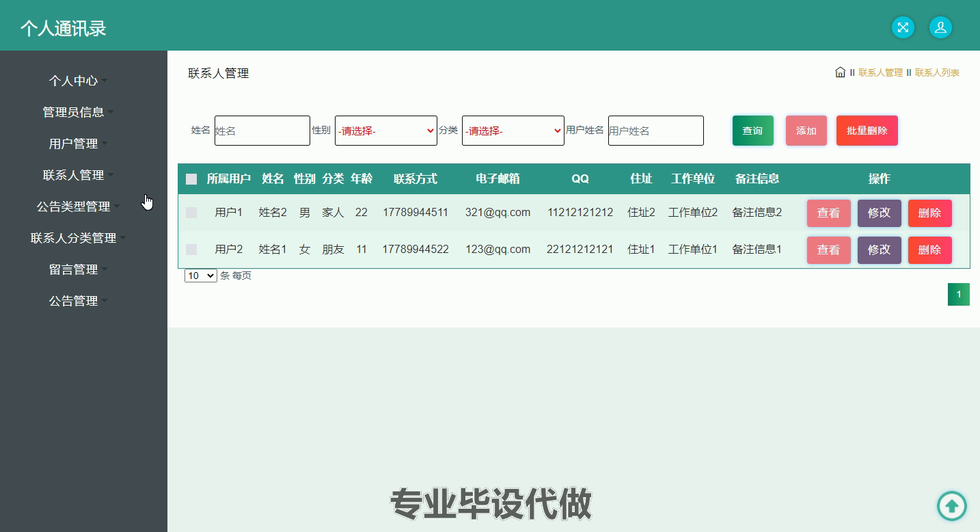This screenshot has width=980, height=532.
Task: Click the green 查询 button
Action: click(x=753, y=131)
